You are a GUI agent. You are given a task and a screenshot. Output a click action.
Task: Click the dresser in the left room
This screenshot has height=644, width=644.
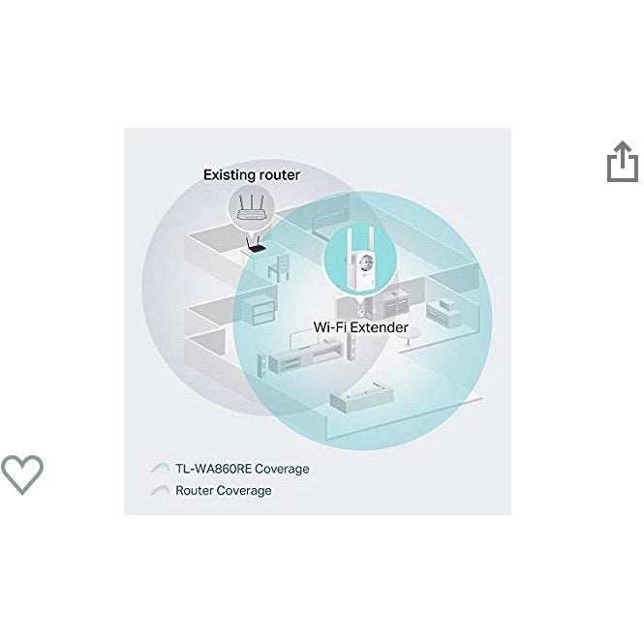click(262, 311)
